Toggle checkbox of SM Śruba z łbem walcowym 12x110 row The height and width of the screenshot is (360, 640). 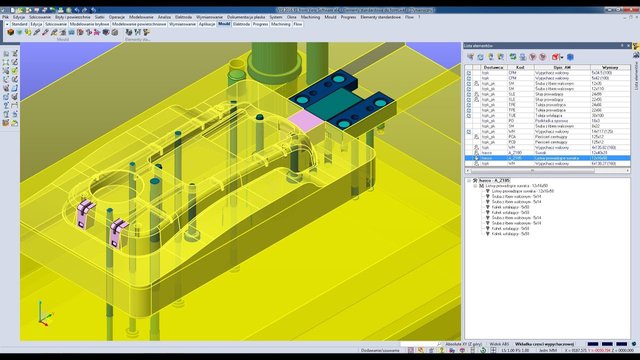(x=469, y=89)
